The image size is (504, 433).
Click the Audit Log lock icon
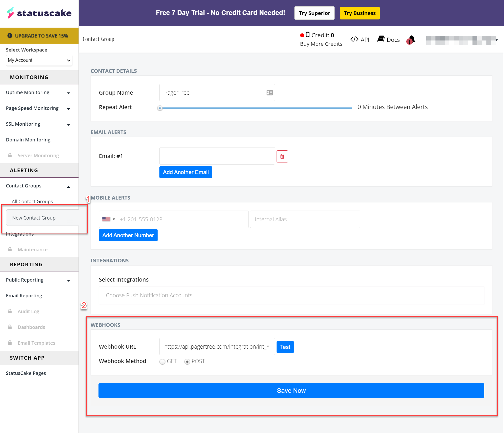[10, 311]
